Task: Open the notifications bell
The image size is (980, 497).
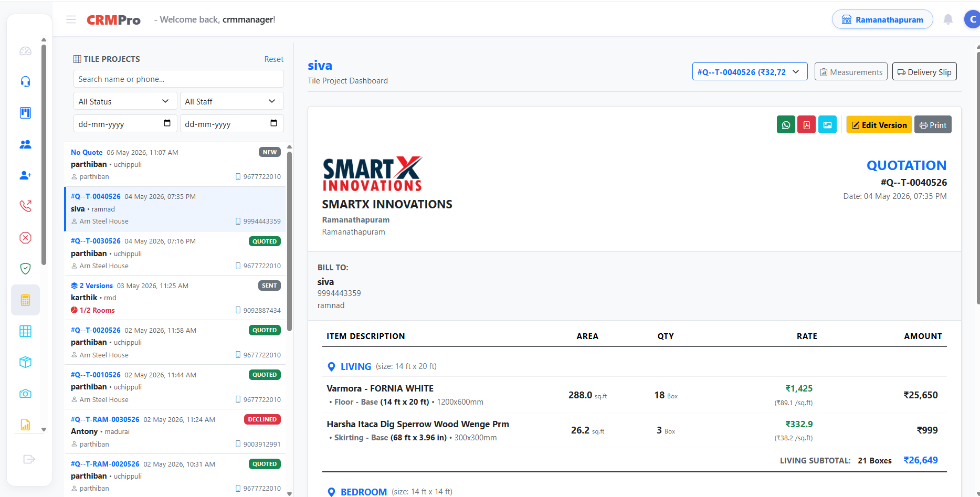Action: click(948, 19)
